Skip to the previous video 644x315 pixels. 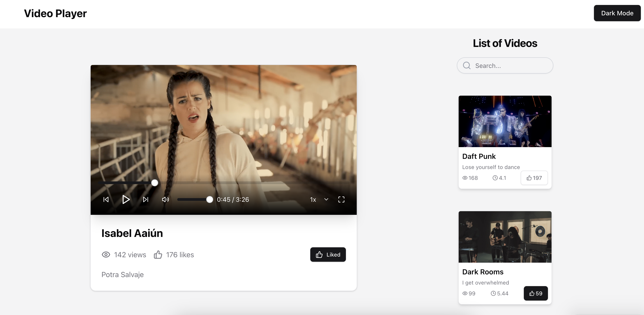(x=106, y=199)
